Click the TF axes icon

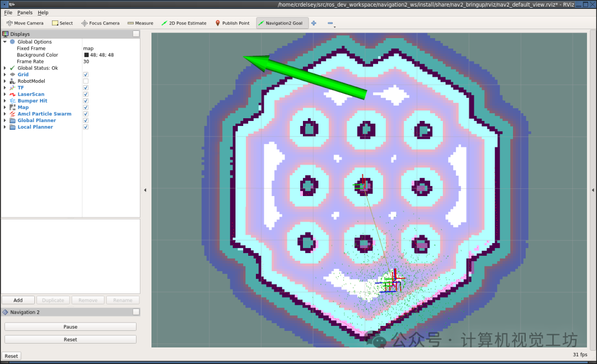click(13, 87)
